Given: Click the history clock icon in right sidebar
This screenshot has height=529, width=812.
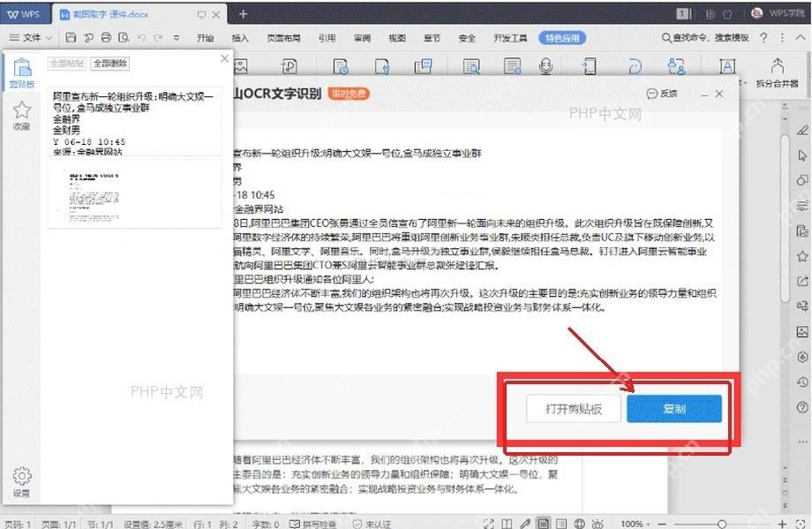Looking at the screenshot, I should click(802, 382).
